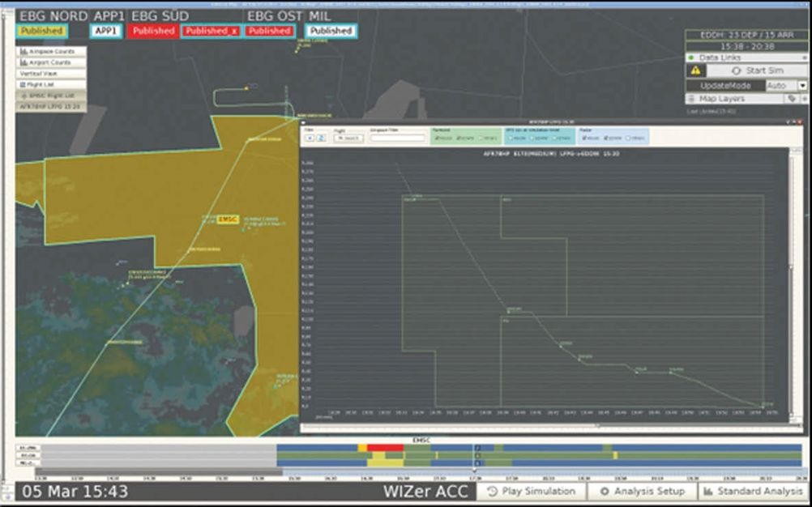Toggle third checkbox in cyan RFS group
Viewport: 812px width, 507px height.
pyautogui.click(x=554, y=138)
